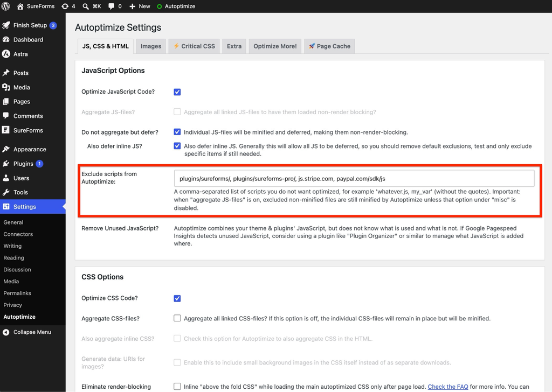552x392 pixels.
Task: Click the Astra logo icon
Action: click(x=6, y=54)
